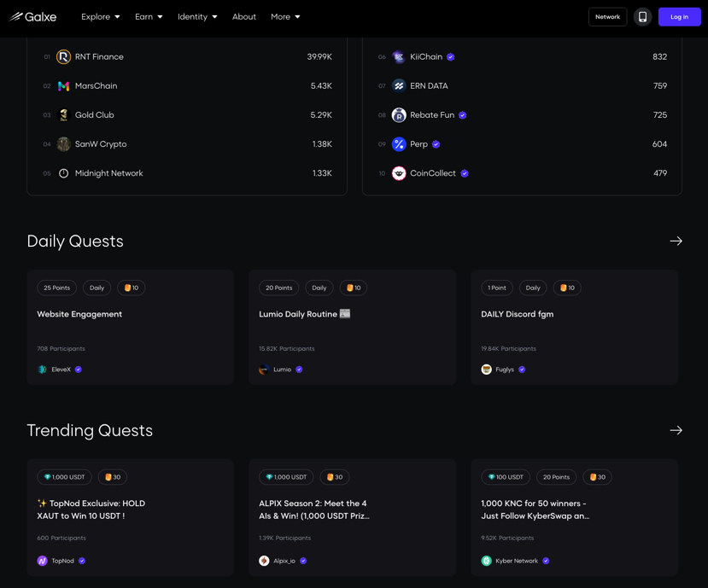Click the CoinCollect logo icon
The image size is (708, 588).
(x=399, y=173)
